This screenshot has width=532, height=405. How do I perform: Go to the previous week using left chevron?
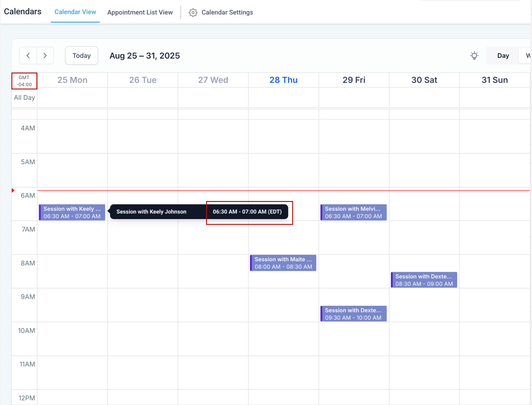(28, 55)
